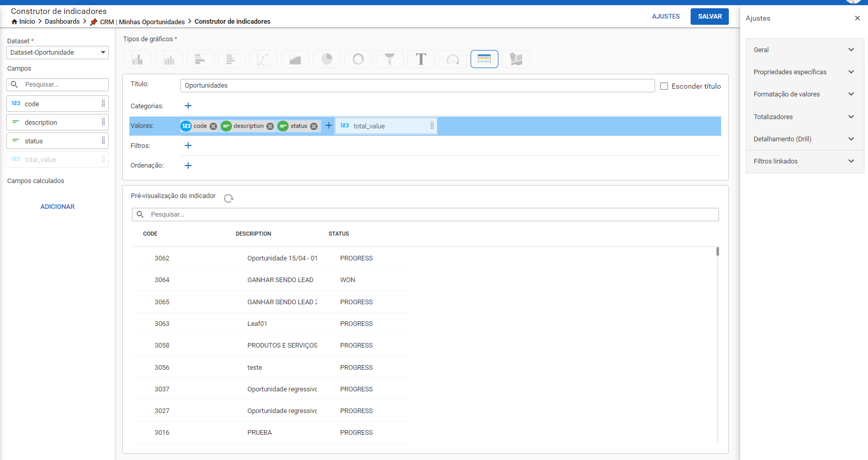Open AJUSTES settings

point(666,17)
